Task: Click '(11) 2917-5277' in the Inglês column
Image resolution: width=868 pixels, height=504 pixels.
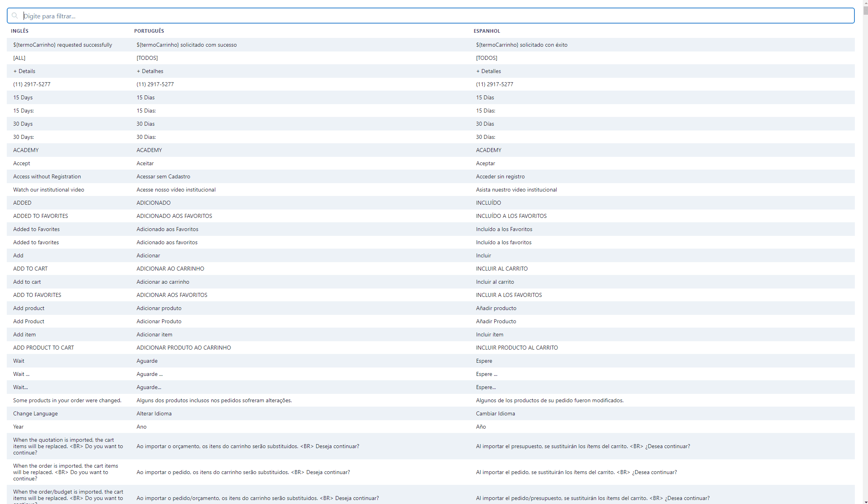Action: [x=32, y=84]
